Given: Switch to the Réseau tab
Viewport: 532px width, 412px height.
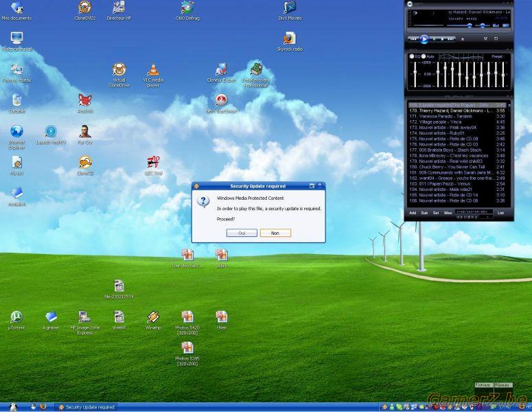Looking at the screenshot, I should (502, 385).
